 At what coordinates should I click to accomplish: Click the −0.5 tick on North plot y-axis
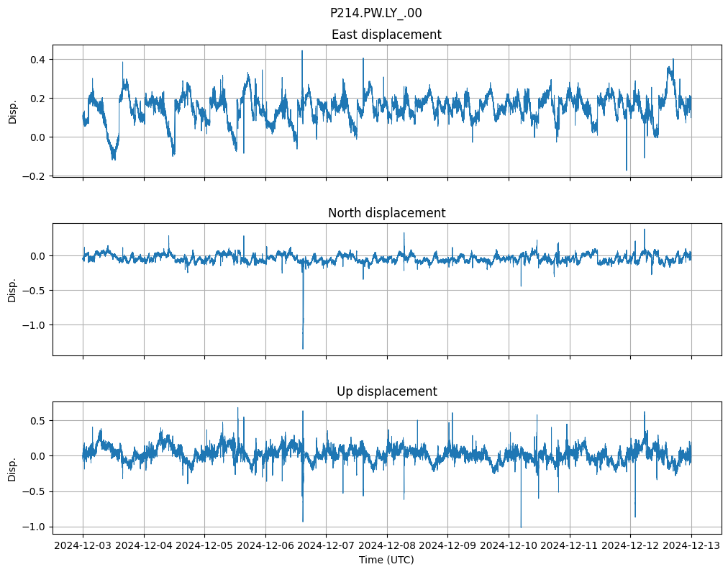pyautogui.click(x=33, y=291)
